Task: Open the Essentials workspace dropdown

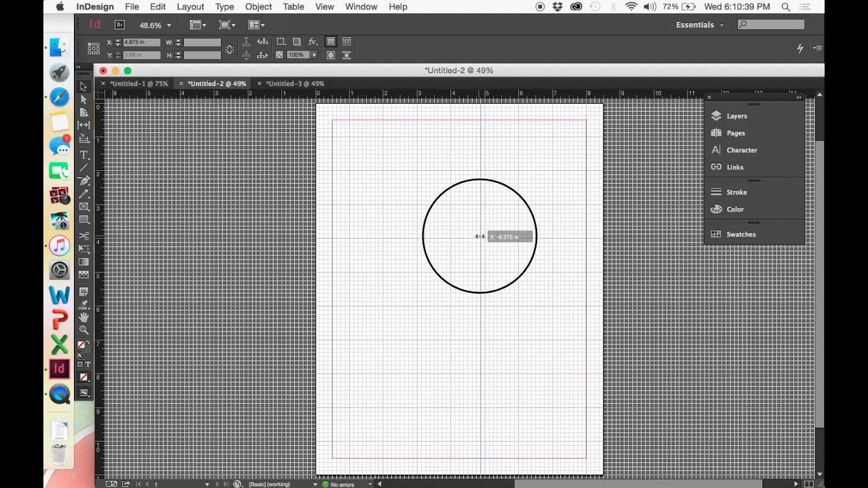Action: pyautogui.click(x=700, y=24)
